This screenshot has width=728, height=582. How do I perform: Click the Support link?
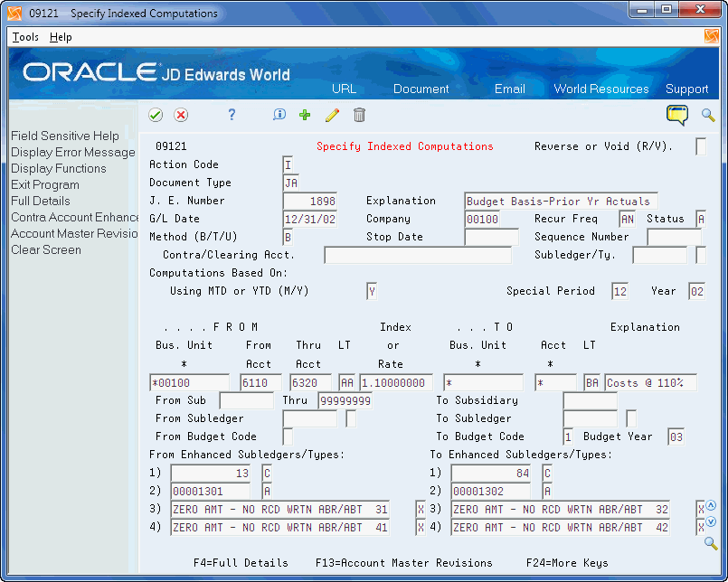[686, 89]
